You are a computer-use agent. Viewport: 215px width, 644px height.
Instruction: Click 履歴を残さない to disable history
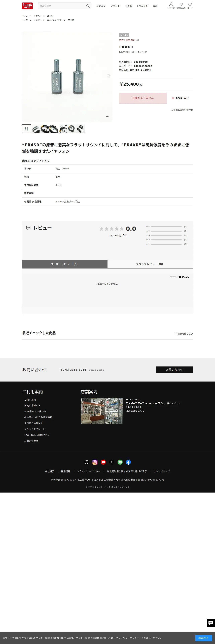click(184, 334)
